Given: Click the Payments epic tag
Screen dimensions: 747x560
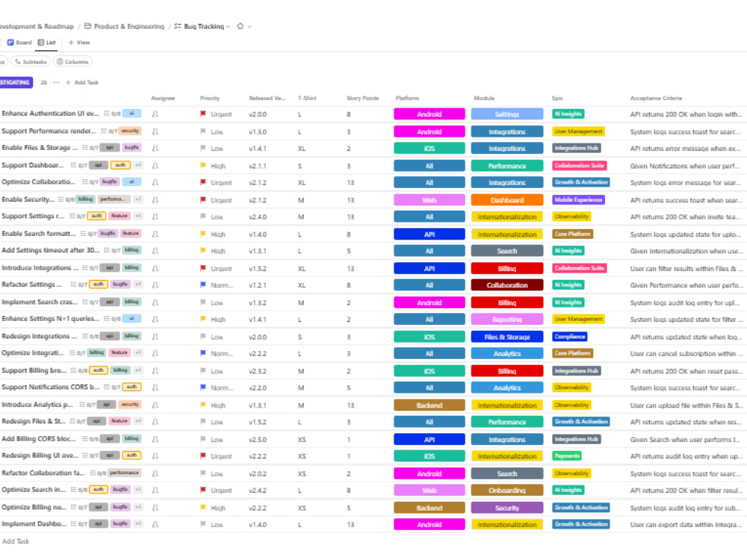Looking at the screenshot, I should (x=567, y=455).
